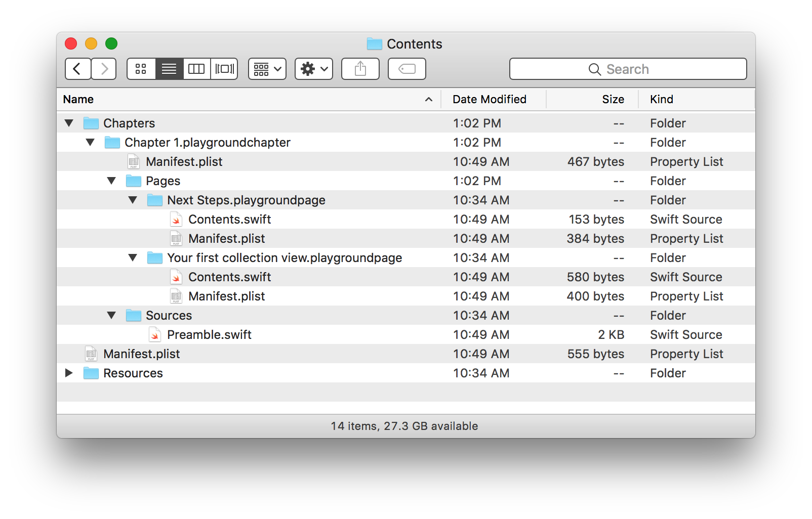
Task: Select the 555-byte Manifest.plist file
Action: [x=141, y=354]
